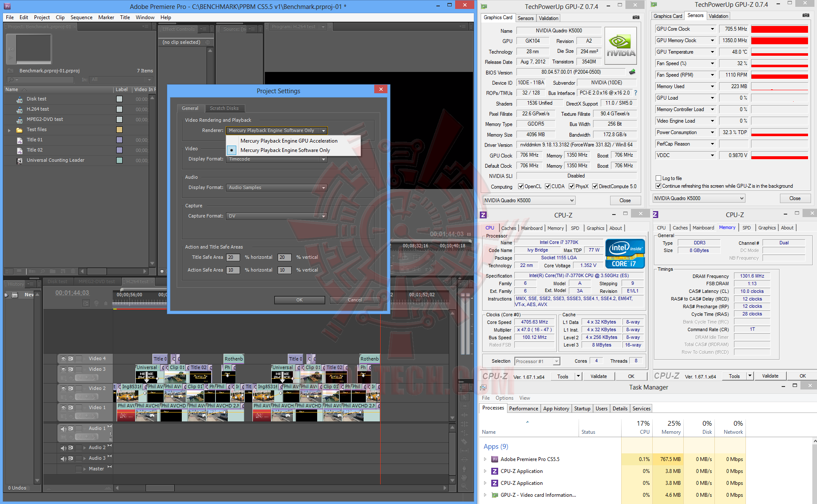The height and width of the screenshot is (504, 817).
Task: Open the Sequence menu in Premiere Pro
Action: [x=81, y=17]
